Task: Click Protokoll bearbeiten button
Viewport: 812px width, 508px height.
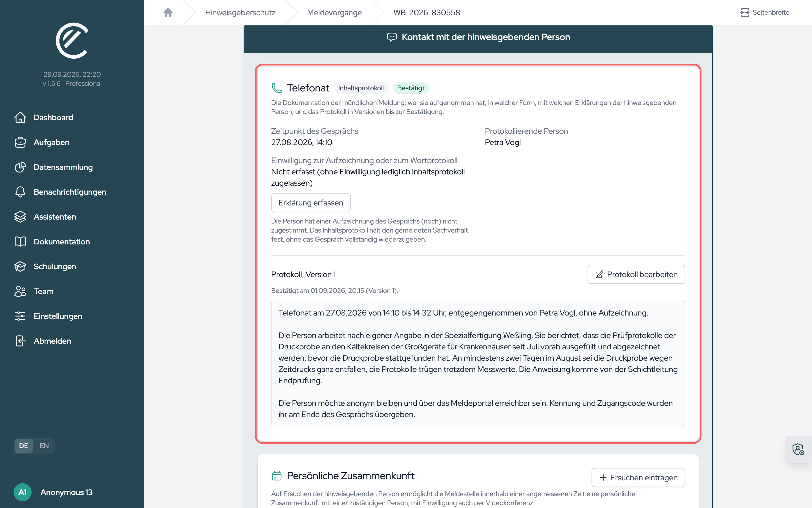Action: tap(636, 275)
